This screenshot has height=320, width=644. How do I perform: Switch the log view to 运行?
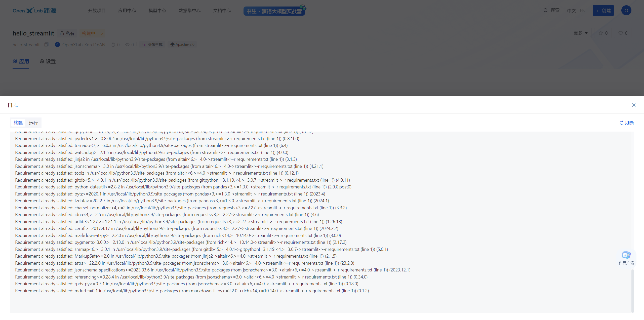33,123
